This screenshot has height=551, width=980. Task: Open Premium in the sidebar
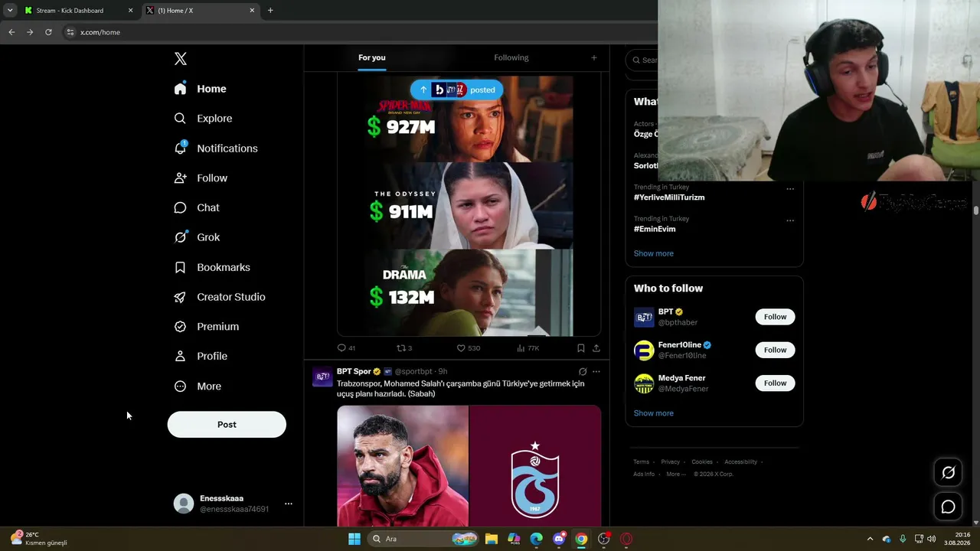click(207, 326)
